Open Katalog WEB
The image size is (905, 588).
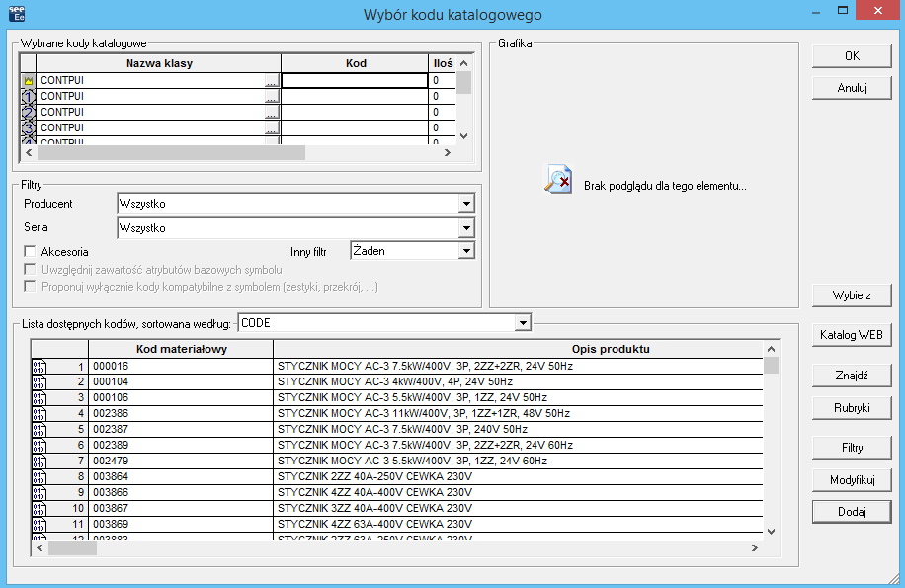tap(852, 335)
